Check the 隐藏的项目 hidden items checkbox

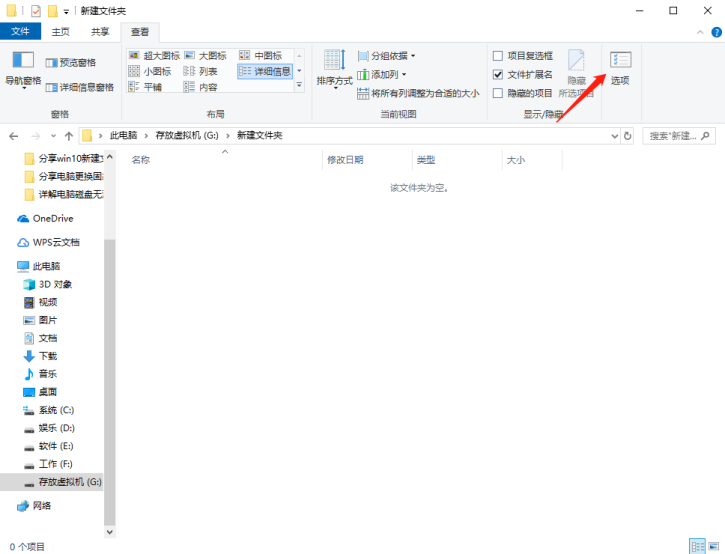(498, 93)
